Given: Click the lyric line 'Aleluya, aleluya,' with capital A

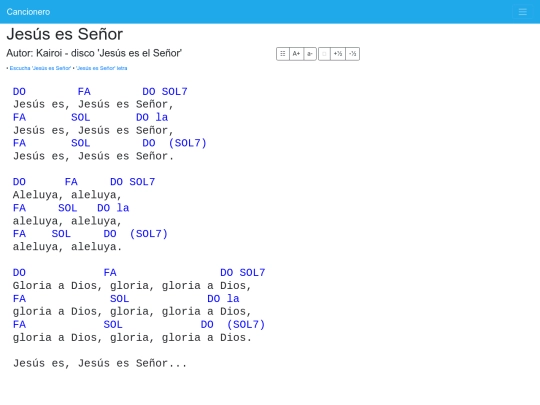Looking at the screenshot, I should click(67, 195).
